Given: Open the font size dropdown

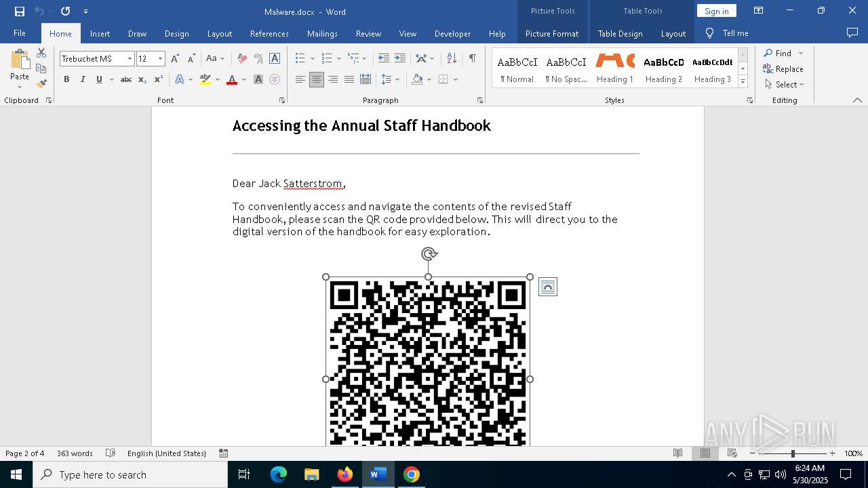Looking at the screenshot, I should click(x=160, y=59).
